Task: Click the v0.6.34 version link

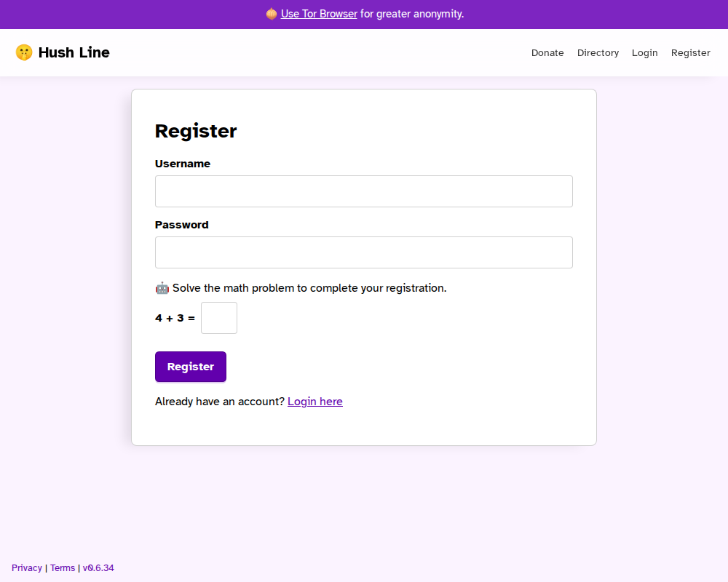Action: pos(98,567)
